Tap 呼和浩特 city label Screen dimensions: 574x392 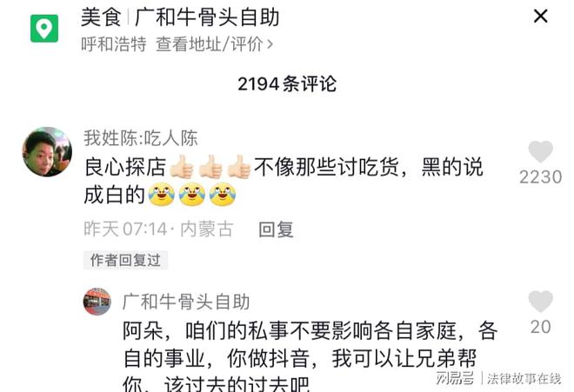[x=114, y=44]
